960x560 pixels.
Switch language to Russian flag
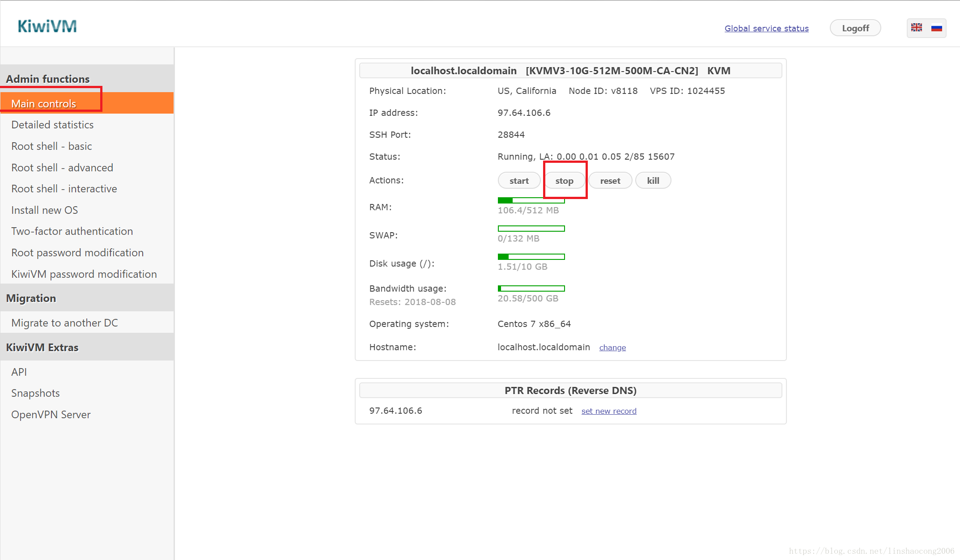[936, 28]
